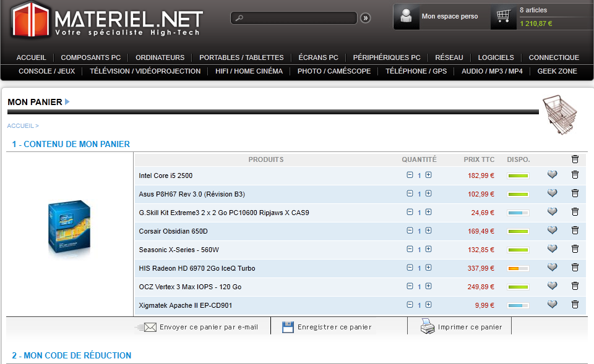
Task: Expand the Mon Panier arrow
Action: tap(67, 101)
